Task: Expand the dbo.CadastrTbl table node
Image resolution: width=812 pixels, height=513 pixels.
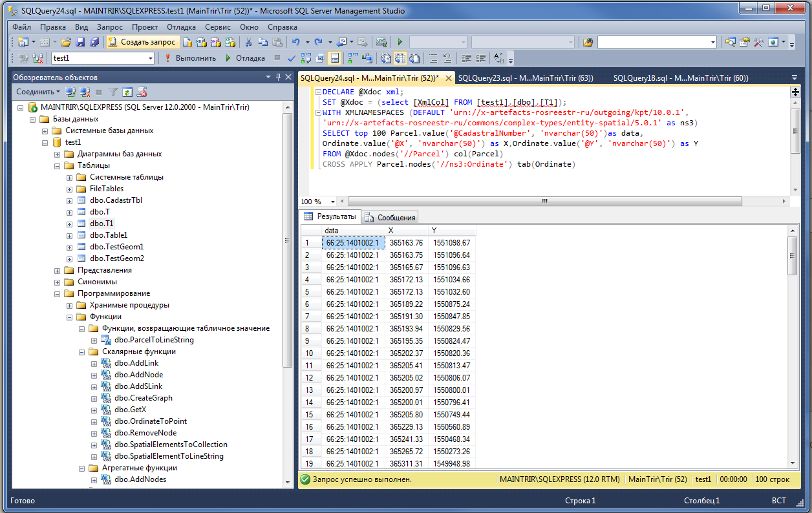Action: pyautogui.click(x=69, y=200)
